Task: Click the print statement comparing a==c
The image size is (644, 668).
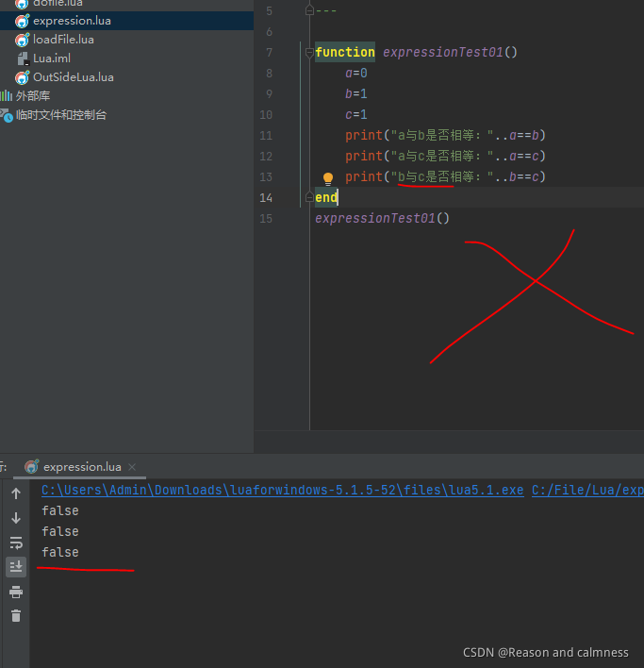Action: point(445,156)
